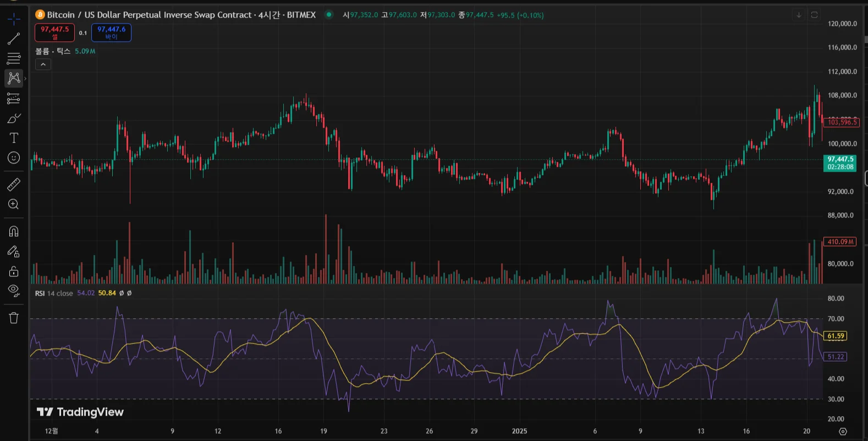Screen dimensions: 868x441
Task: Click the BITMEX exchange name in the title
Action: click(301, 15)
